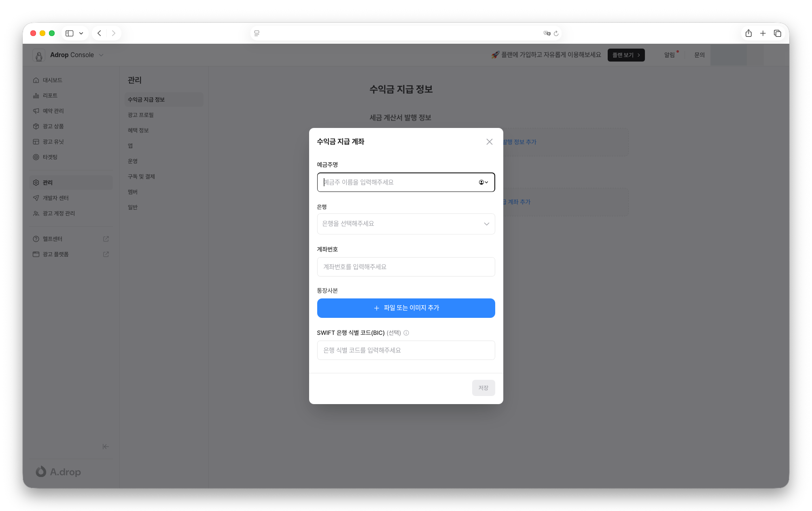
Task: Click the translate icon in address bar
Action: (x=547, y=33)
